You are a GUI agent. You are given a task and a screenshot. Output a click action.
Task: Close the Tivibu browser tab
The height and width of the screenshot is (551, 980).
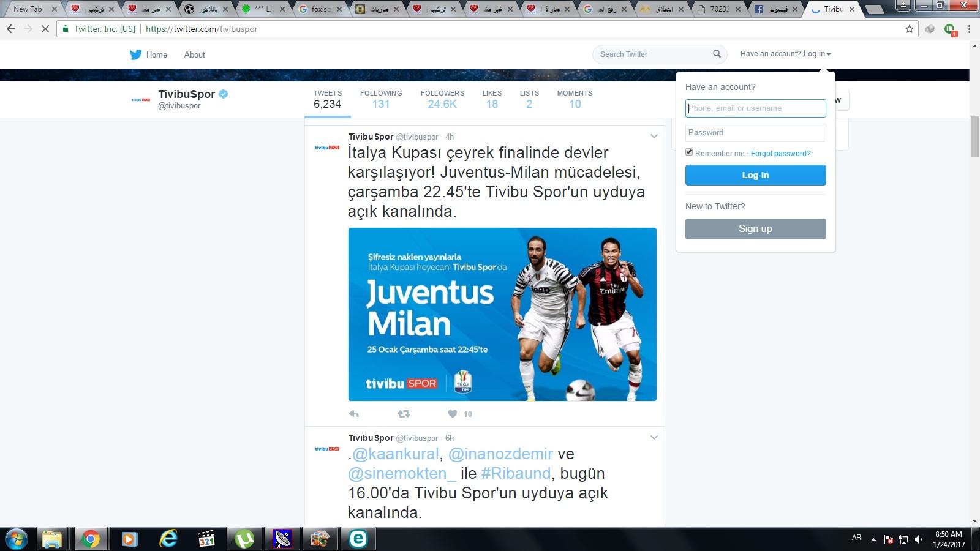click(x=852, y=9)
